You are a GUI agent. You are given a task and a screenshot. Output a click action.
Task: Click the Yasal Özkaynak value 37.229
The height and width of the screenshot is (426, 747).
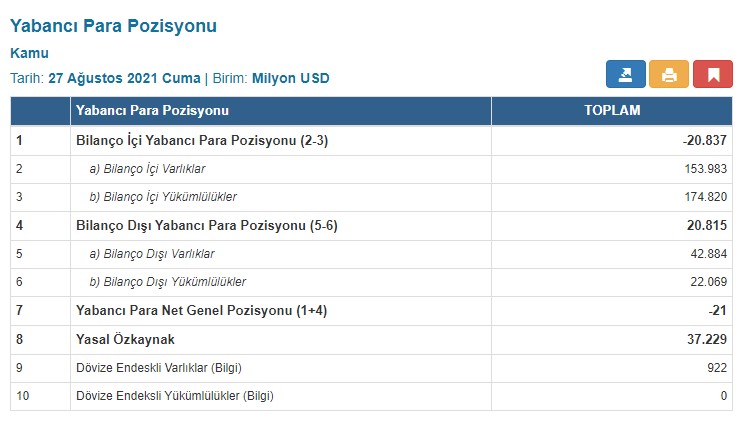tap(705, 340)
